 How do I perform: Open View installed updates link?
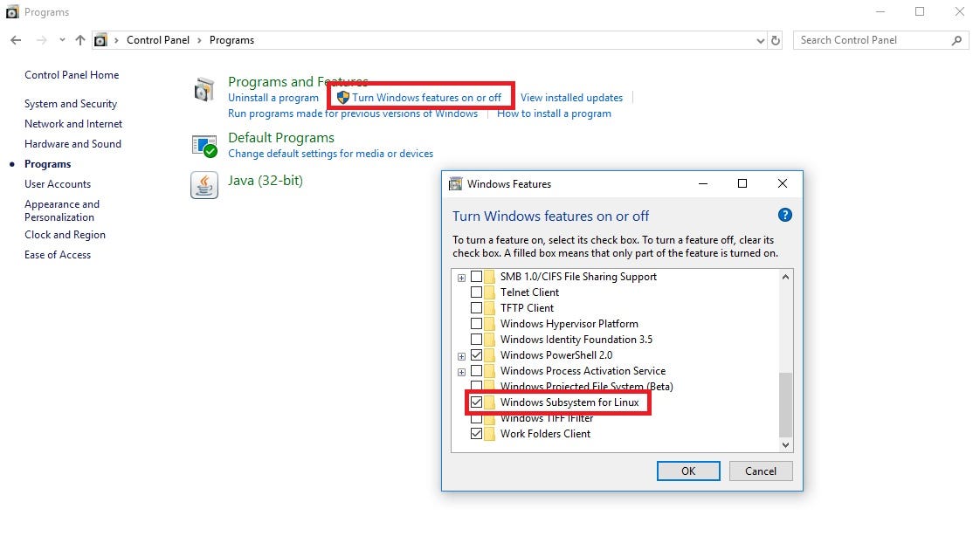(571, 98)
